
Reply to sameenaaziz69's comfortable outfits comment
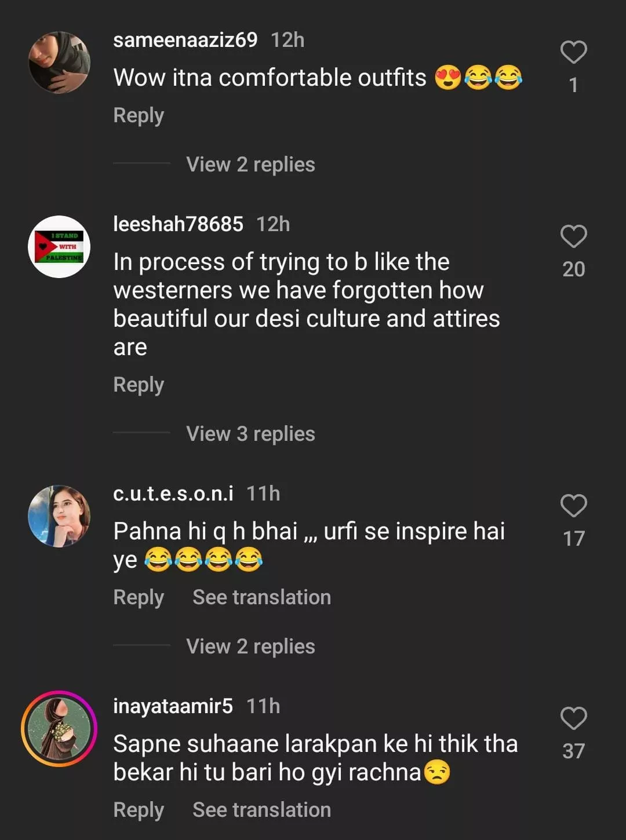pos(139,115)
